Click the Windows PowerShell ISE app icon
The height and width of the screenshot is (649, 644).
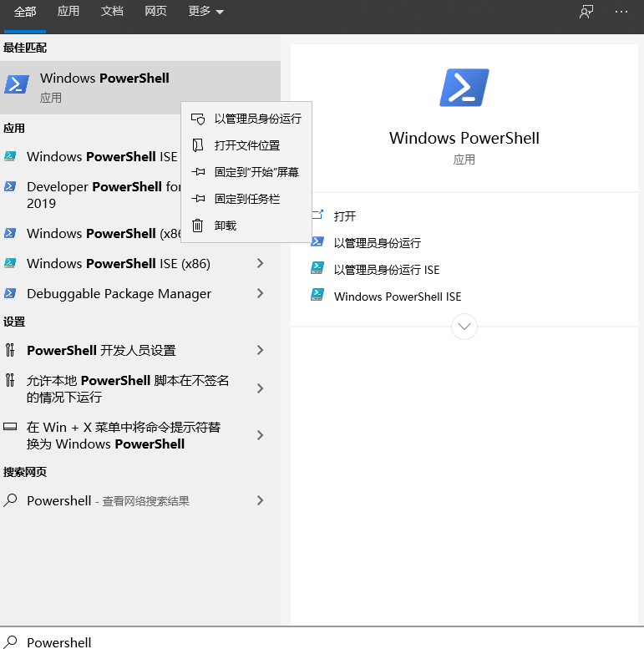tap(10, 156)
